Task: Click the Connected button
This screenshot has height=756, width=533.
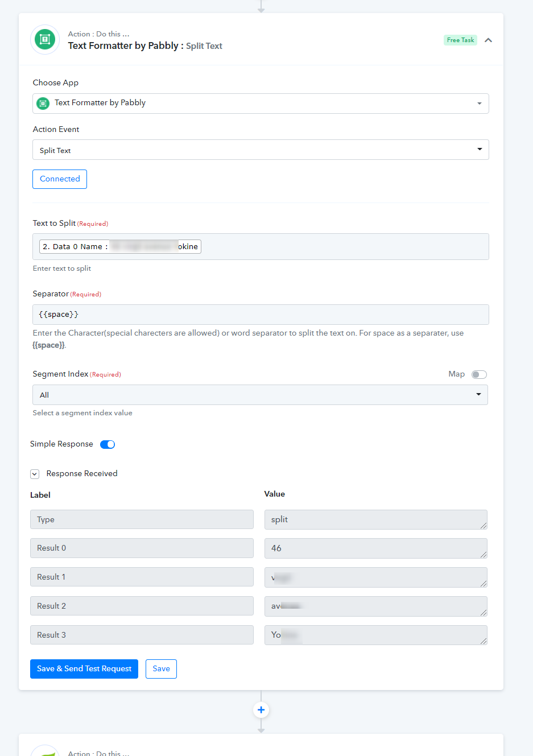Action: pos(60,179)
